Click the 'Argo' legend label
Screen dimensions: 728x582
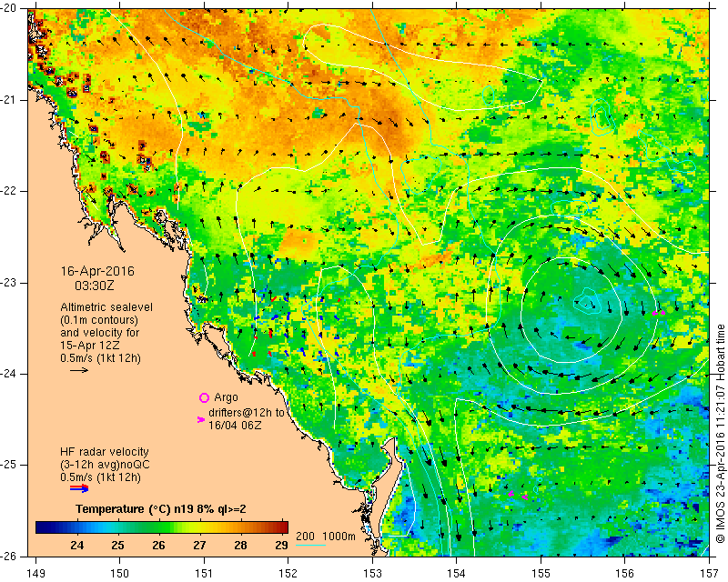[226, 397]
